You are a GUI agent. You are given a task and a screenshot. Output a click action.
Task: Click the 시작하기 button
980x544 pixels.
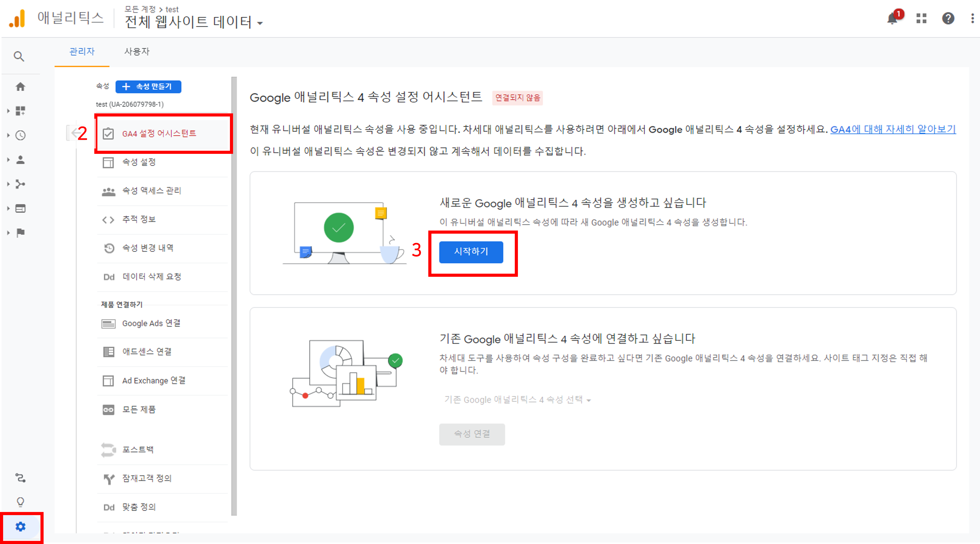471,252
